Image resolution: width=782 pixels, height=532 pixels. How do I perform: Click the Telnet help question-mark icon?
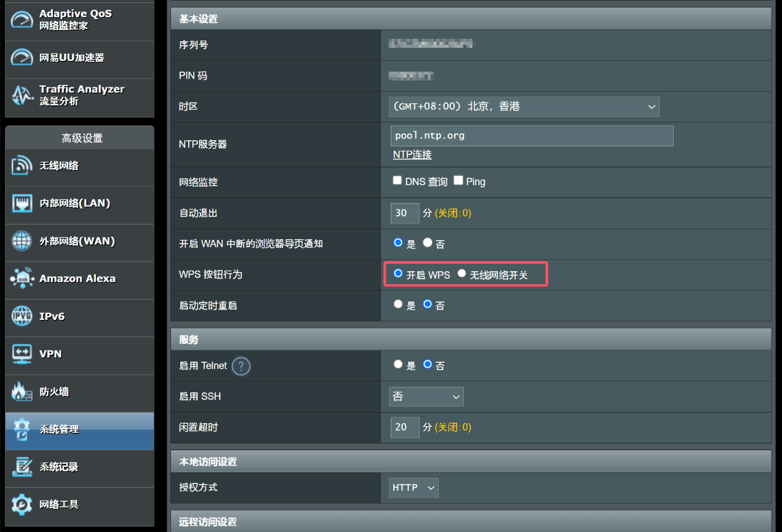pos(241,367)
